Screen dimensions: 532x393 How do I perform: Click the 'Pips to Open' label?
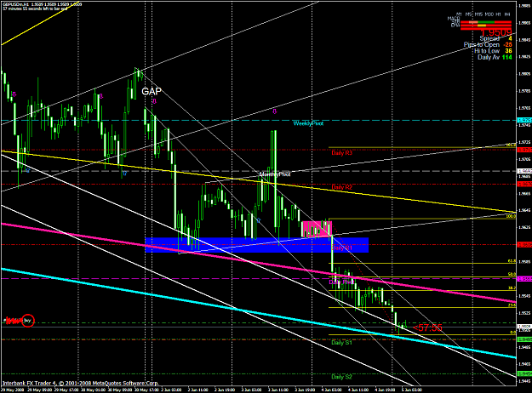(482, 45)
